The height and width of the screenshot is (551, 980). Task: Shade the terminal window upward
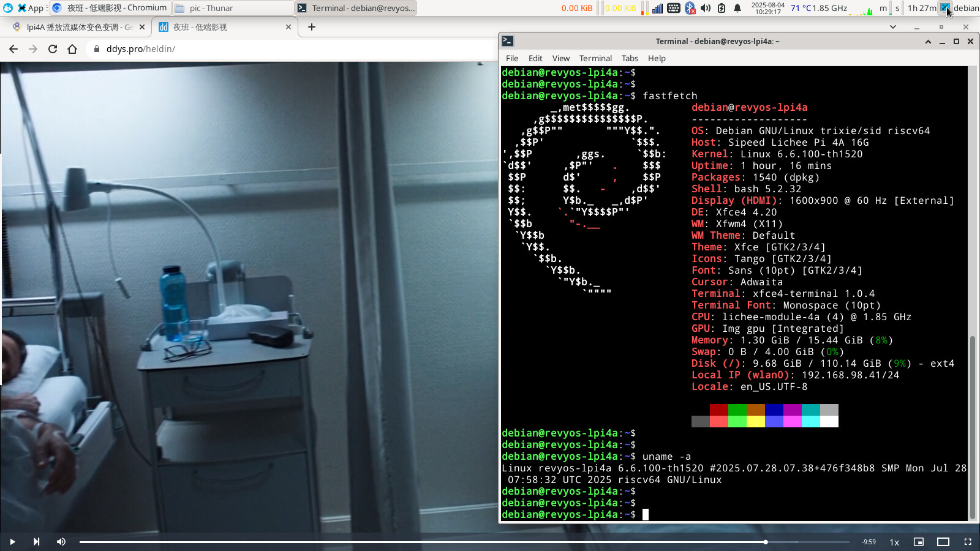point(928,41)
